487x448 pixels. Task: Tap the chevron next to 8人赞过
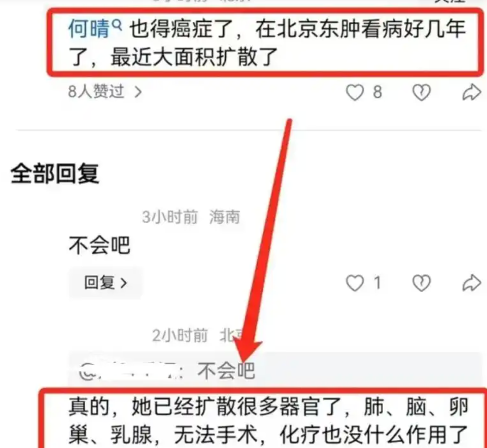point(138,92)
